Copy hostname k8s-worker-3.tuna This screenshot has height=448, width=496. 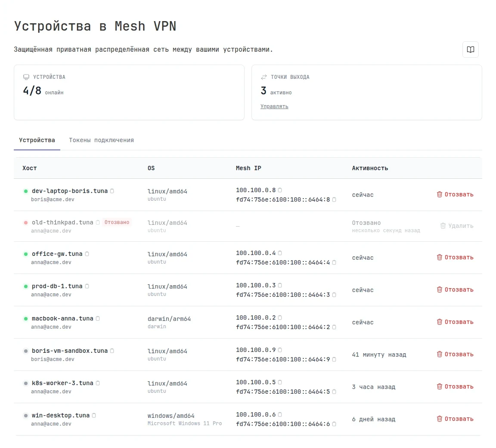98,383
